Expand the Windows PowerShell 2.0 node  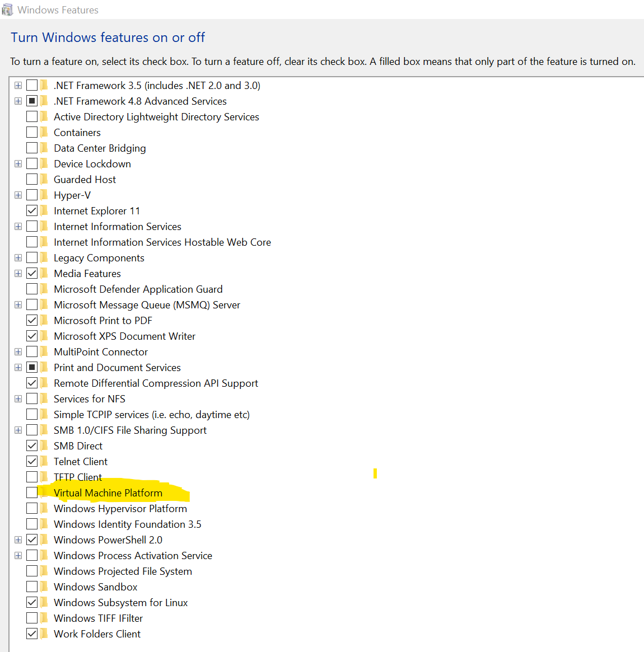tap(18, 540)
